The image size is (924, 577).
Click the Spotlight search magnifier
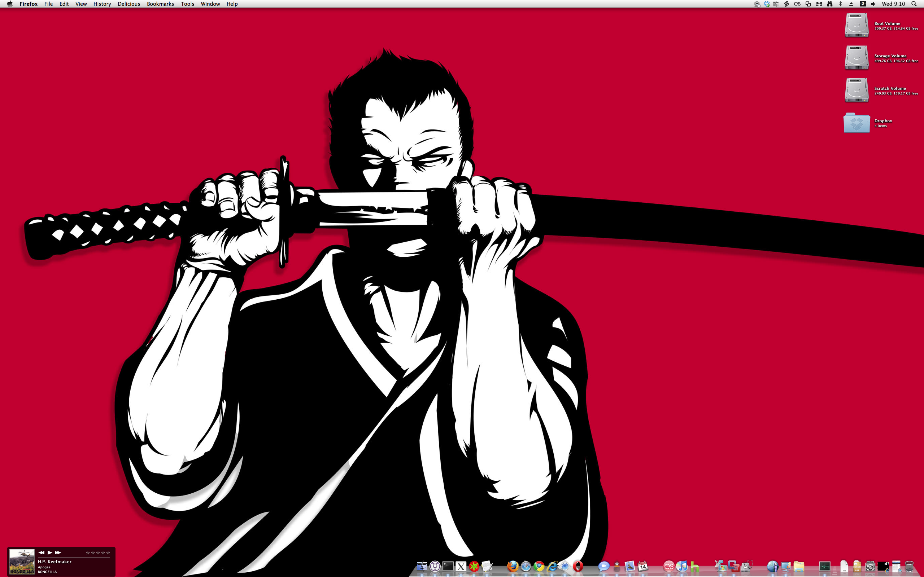tap(914, 4)
